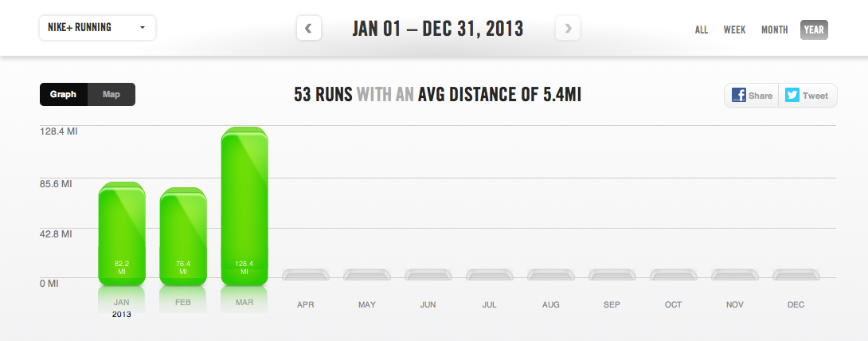Screen dimensions: 868x341
Task: Select the YEAR time range
Action: 814,30
